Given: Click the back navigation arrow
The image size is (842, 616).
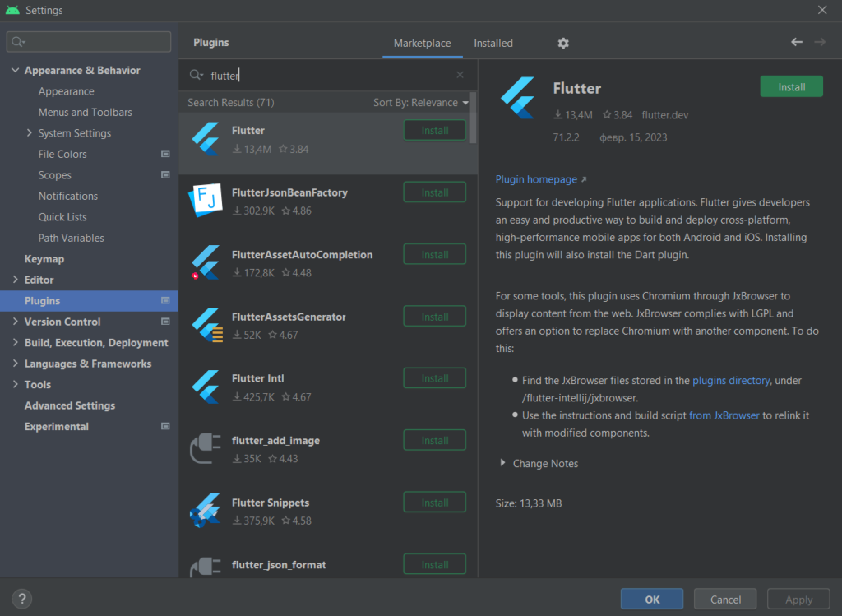Looking at the screenshot, I should [x=796, y=41].
